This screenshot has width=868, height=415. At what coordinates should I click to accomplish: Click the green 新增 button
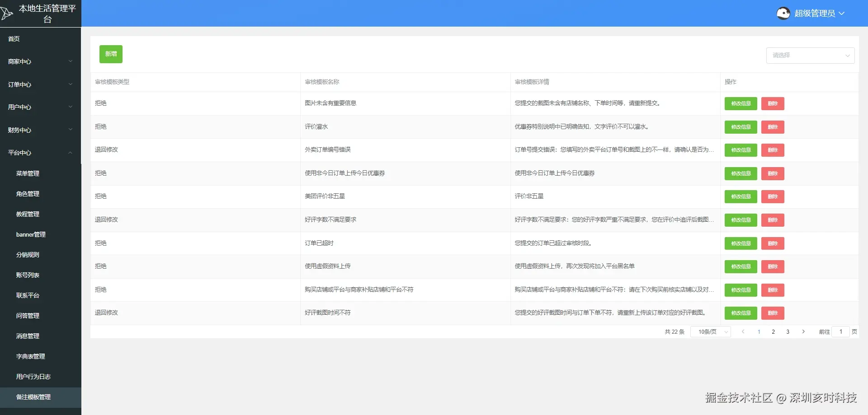pyautogui.click(x=111, y=54)
